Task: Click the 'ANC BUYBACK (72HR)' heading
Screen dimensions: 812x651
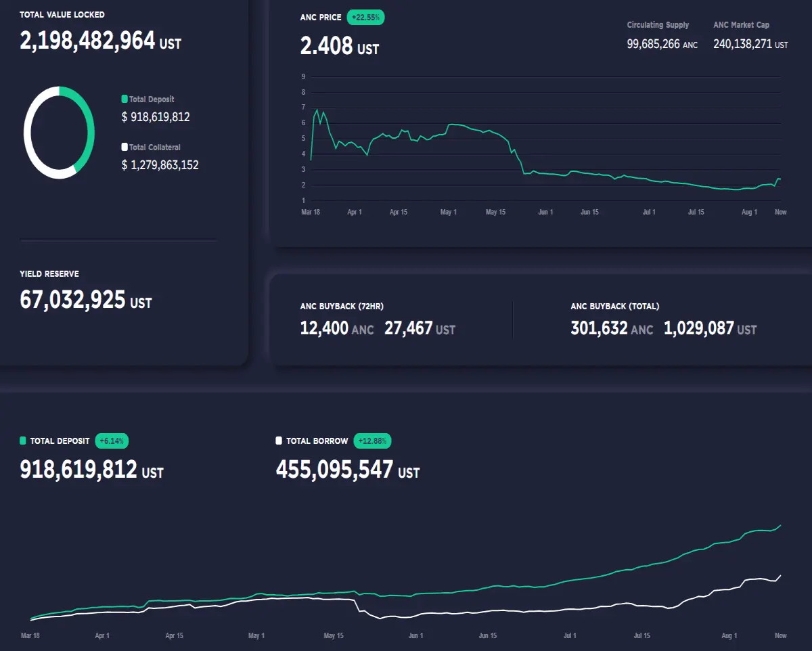Action: pyautogui.click(x=342, y=307)
